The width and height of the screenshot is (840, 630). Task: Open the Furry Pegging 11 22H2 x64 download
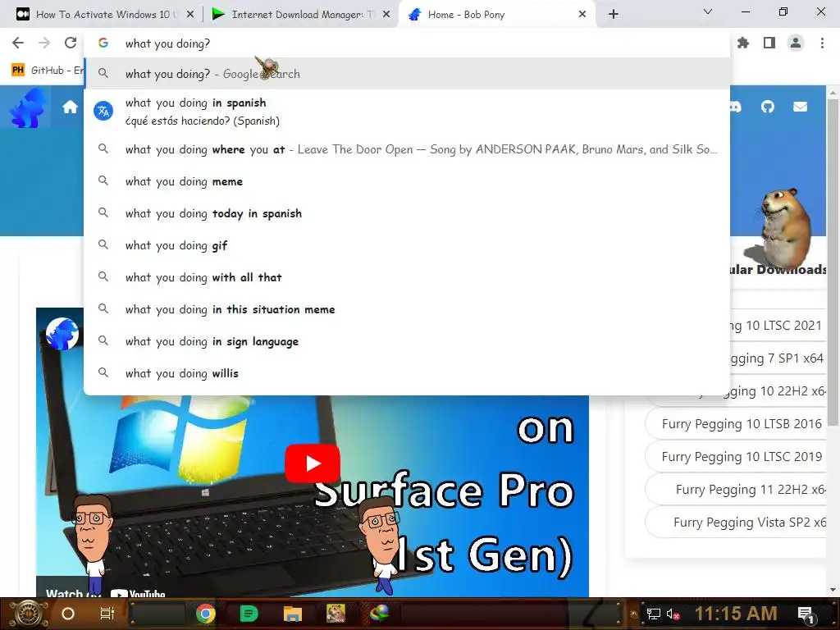(737, 490)
